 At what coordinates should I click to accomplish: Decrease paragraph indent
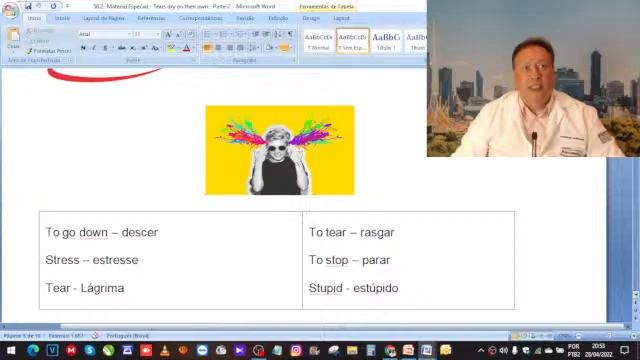(x=256, y=34)
